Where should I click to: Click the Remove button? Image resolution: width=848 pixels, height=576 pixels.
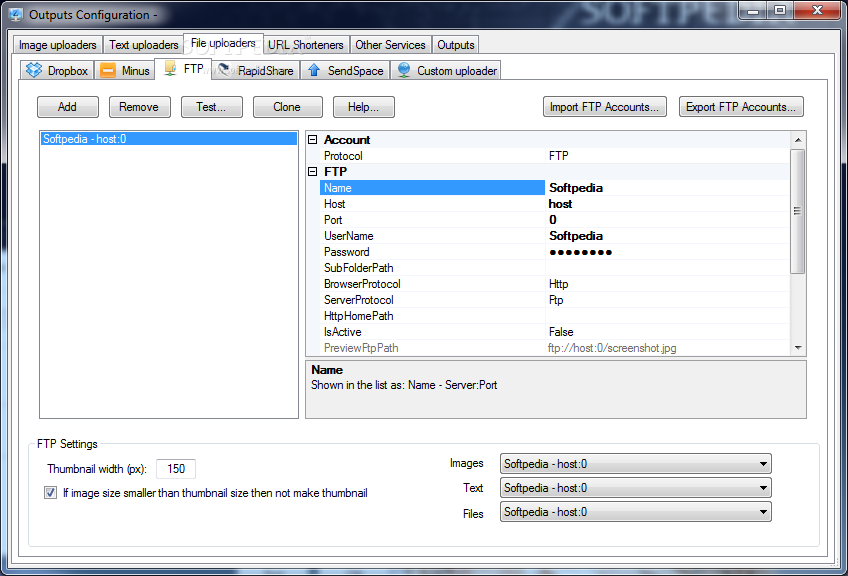[x=140, y=107]
